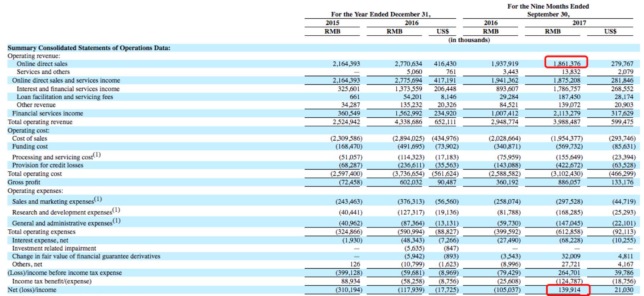Screen dimensions: 644x296
Task: Click total operating revenue value '2,524,942'
Action: [x=346, y=122]
